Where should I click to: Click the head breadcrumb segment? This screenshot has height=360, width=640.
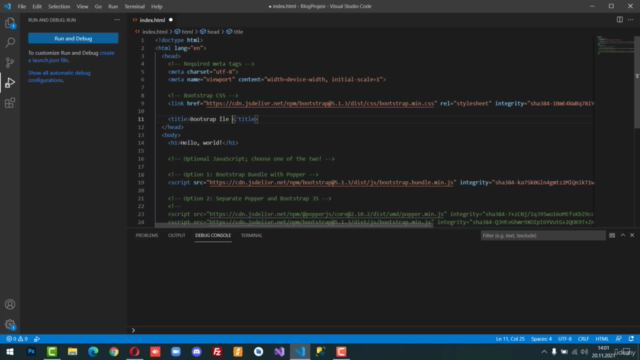pos(209,32)
